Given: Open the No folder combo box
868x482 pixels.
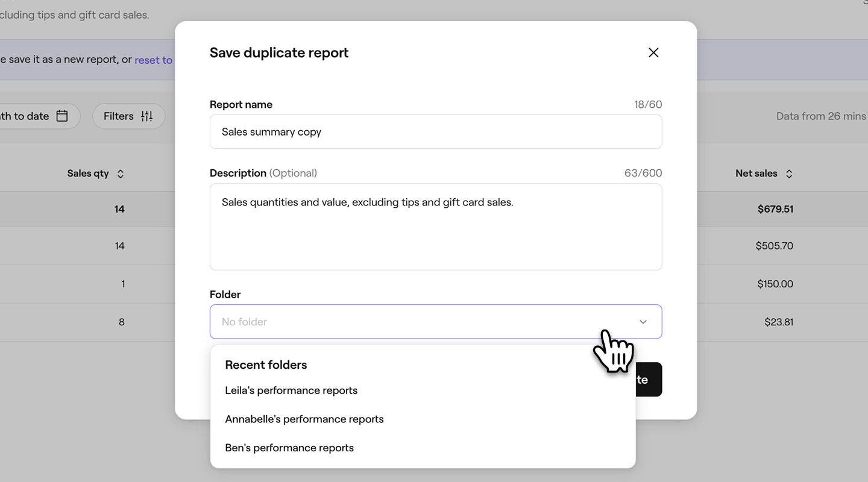Looking at the screenshot, I should 436,322.
